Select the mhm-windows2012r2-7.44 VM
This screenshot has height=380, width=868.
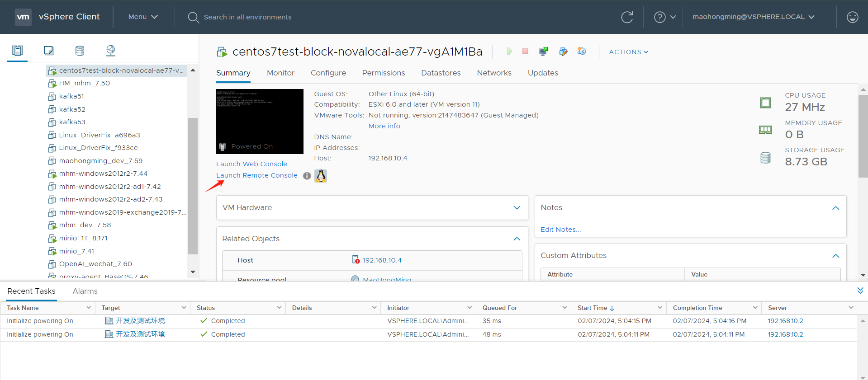tap(103, 174)
